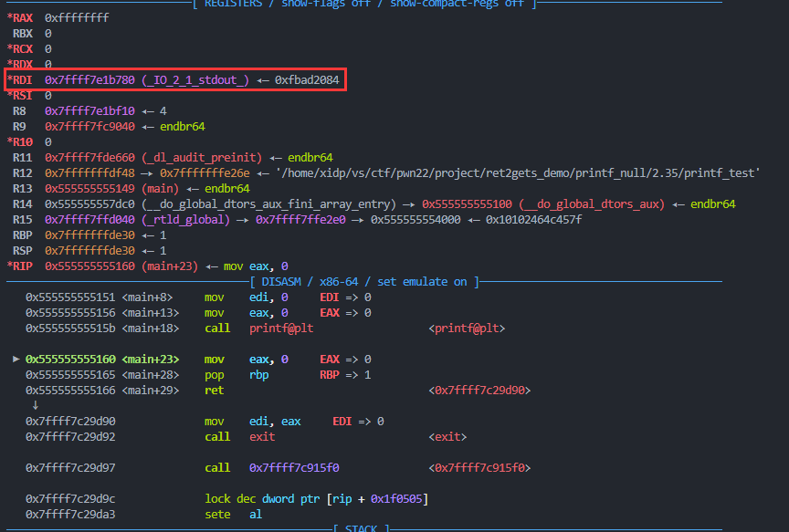Click the _IO_2_1_stdout_ symbol name
The image size is (789, 532).
195,80
